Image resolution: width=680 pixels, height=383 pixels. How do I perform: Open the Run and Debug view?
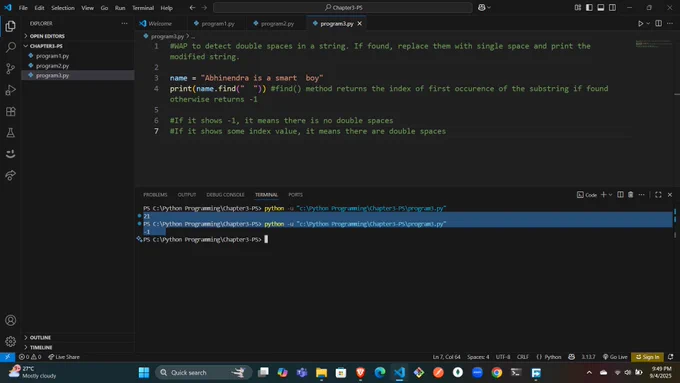tap(10, 90)
